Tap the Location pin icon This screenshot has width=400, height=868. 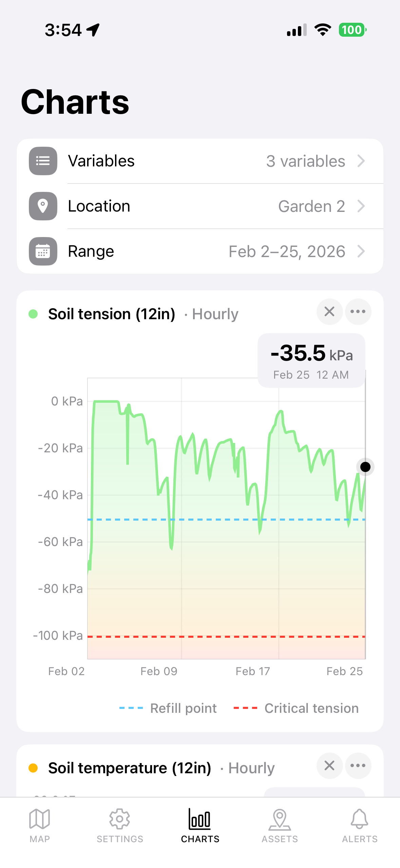tap(43, 206)
